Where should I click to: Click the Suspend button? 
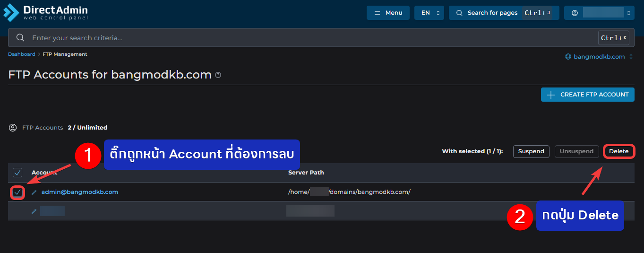(x=531, y=151)
